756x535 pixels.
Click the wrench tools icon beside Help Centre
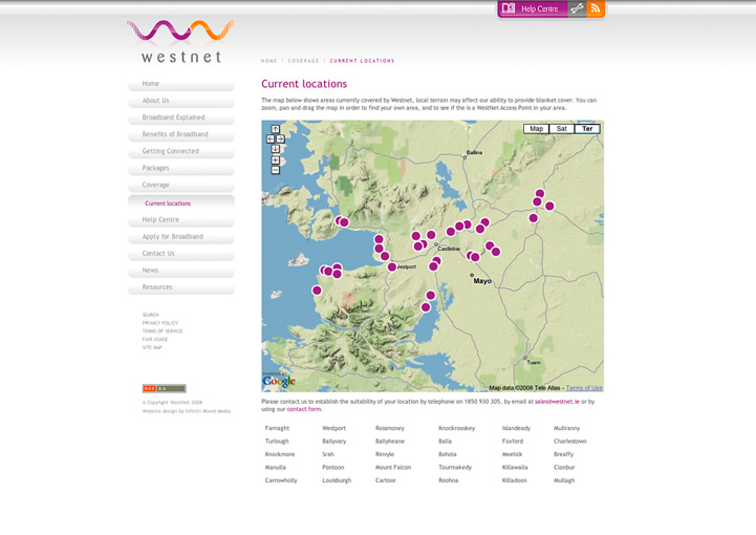tap(577, 8)
